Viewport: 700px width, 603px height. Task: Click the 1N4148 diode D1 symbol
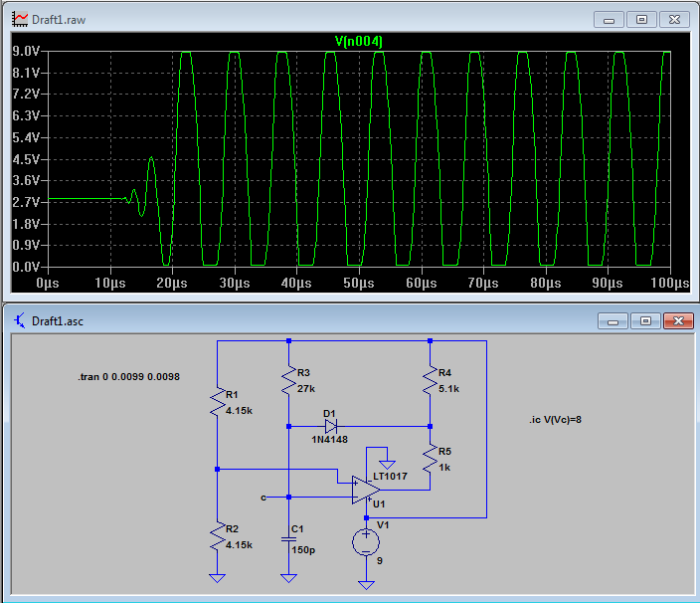pos(329,426)
